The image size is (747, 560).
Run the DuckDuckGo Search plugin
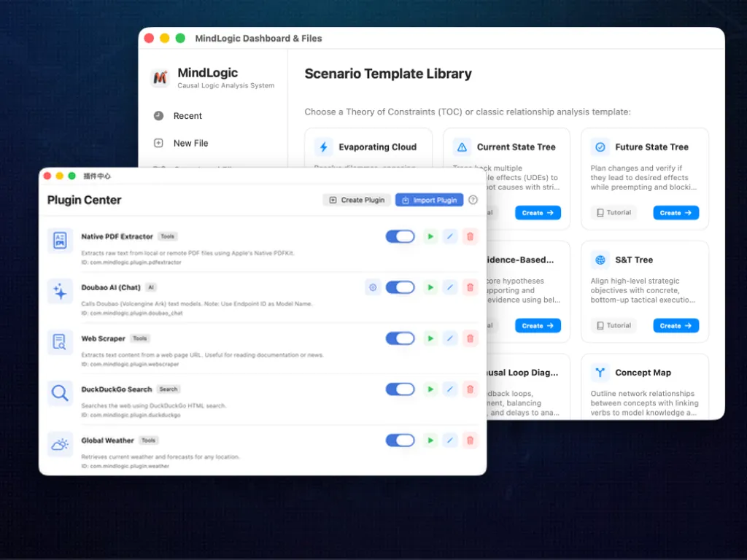(x=430, y=389)
